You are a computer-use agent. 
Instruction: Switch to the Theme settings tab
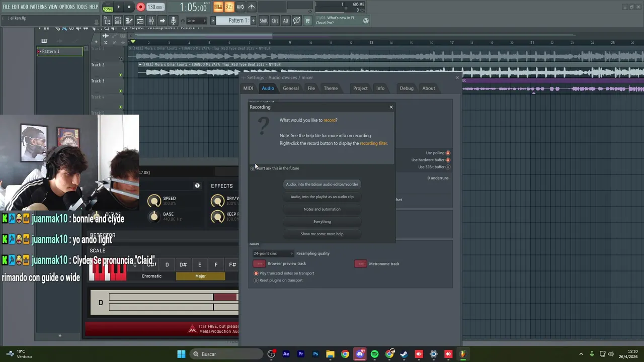(331, 88)
